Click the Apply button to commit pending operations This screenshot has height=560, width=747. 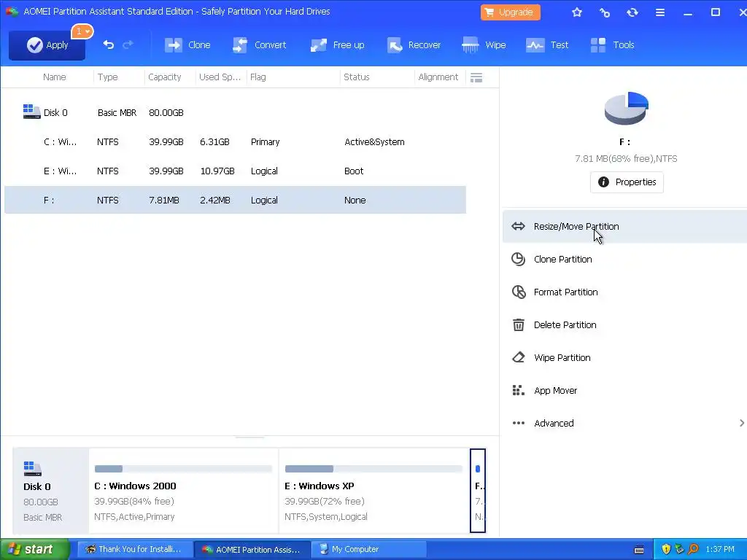click(47, 45)
